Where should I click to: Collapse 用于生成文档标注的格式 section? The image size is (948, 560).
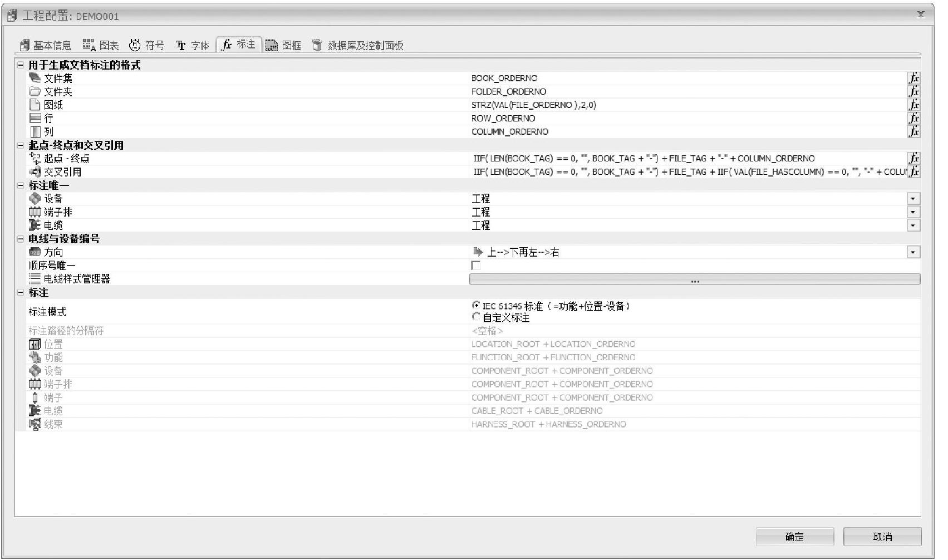click(21, 65)
